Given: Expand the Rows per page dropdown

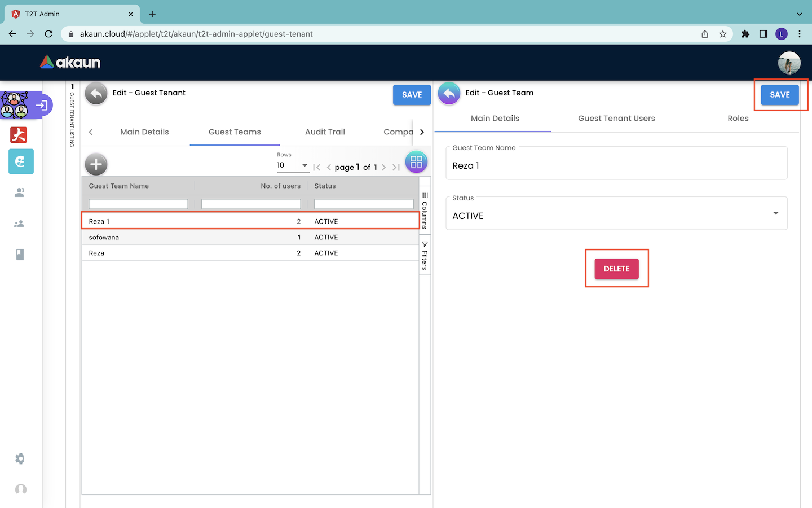Looking at the screenshot, I should [293, 165].
